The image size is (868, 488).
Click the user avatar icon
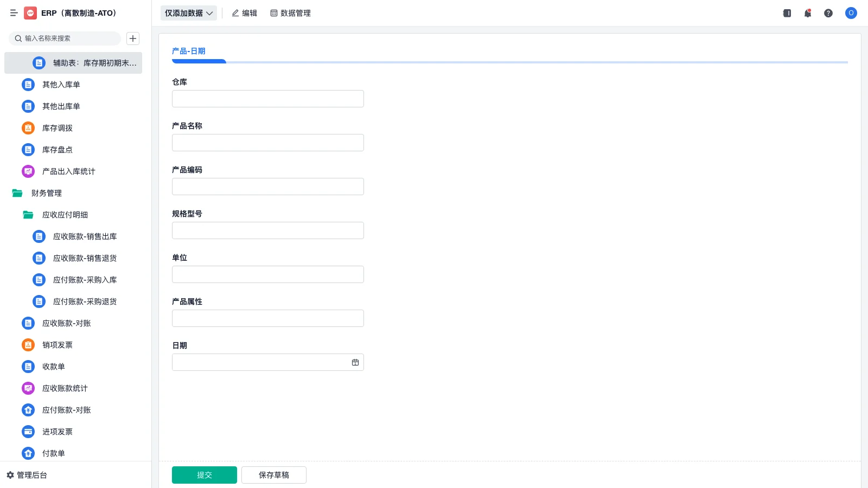851,13
